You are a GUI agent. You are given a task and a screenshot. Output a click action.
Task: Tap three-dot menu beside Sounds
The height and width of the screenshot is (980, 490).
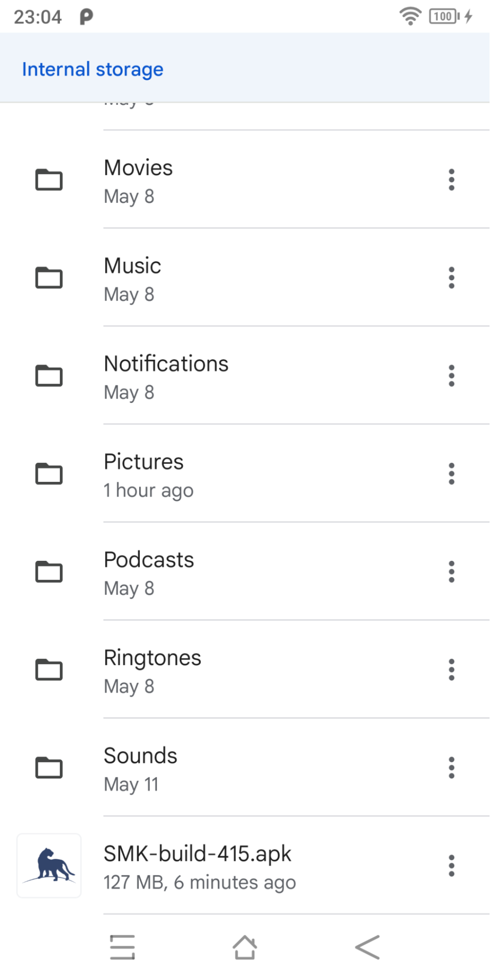pos(451,768)
